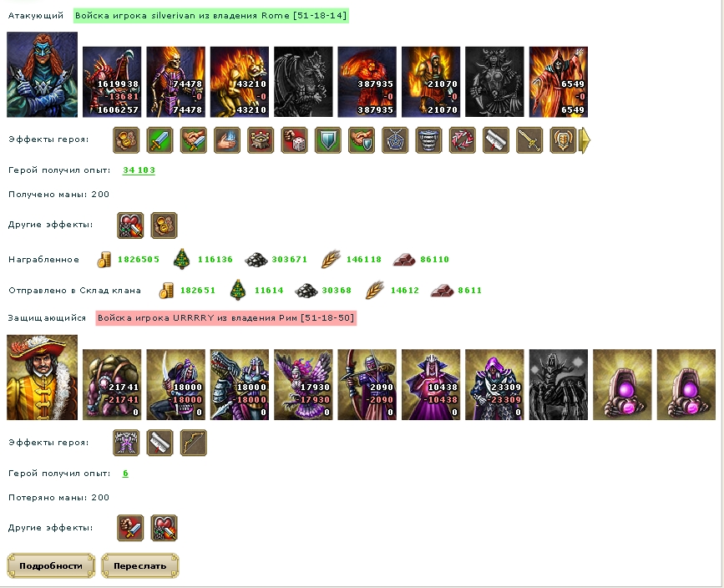Screen dimensions: 724x588
Task: Open the fortress tower effect icon
Action: click(261, 140)
